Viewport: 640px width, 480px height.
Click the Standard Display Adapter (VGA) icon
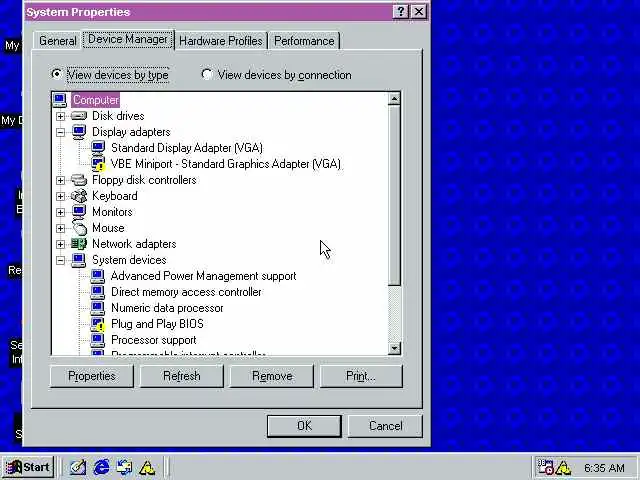pyautogui.click(x=98, y=148)
